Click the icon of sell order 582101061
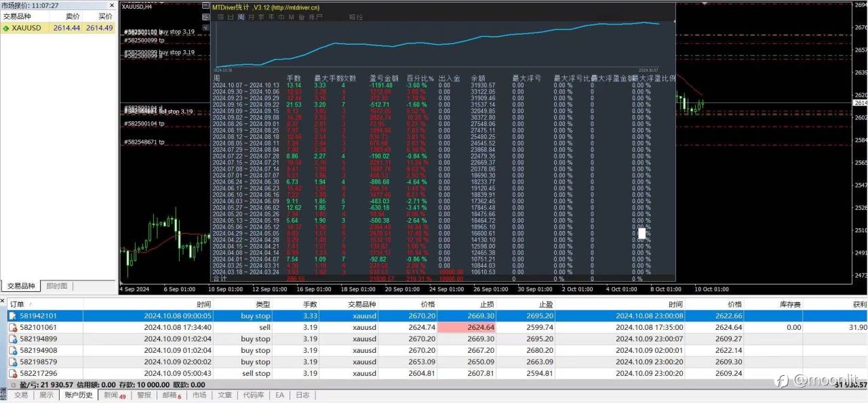Viewport: 868px width, 403px height. (x=12, y=327)
